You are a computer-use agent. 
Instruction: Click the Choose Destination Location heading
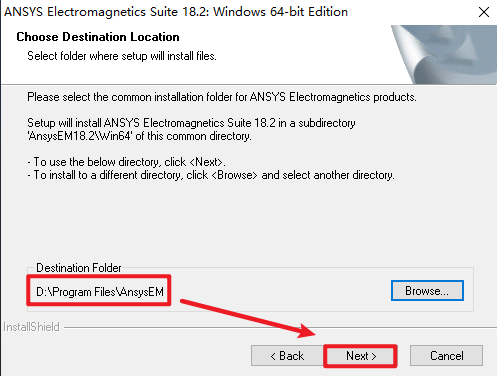[x=98, y=37]
